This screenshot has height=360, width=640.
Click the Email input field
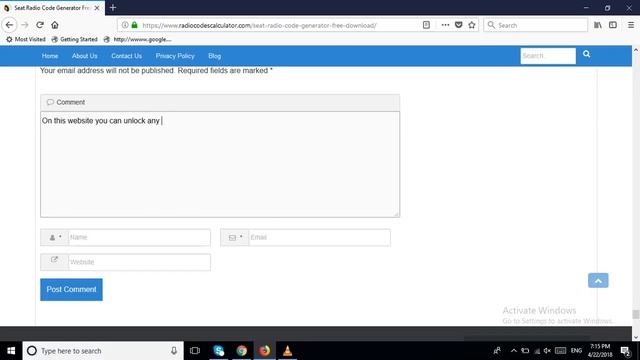(319, 237)
